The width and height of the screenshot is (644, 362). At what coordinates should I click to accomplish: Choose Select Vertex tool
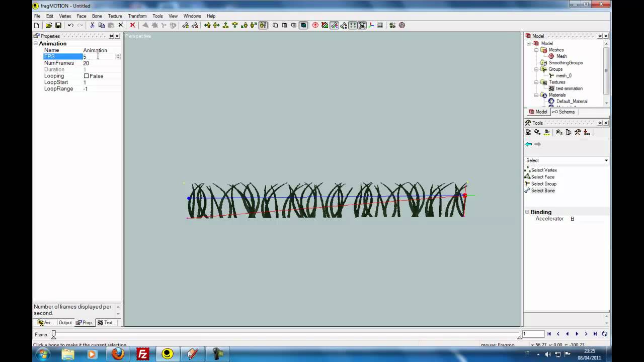coord(541,170)
